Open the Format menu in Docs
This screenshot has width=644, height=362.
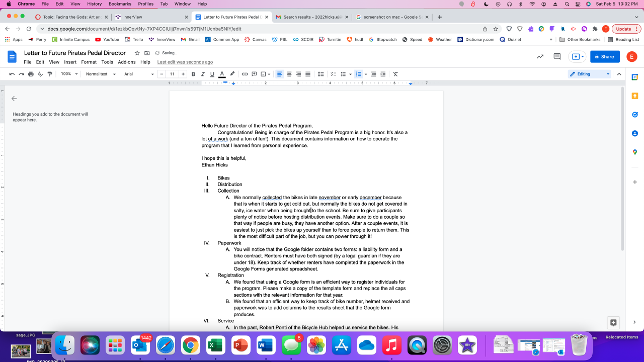coord(89,62)
